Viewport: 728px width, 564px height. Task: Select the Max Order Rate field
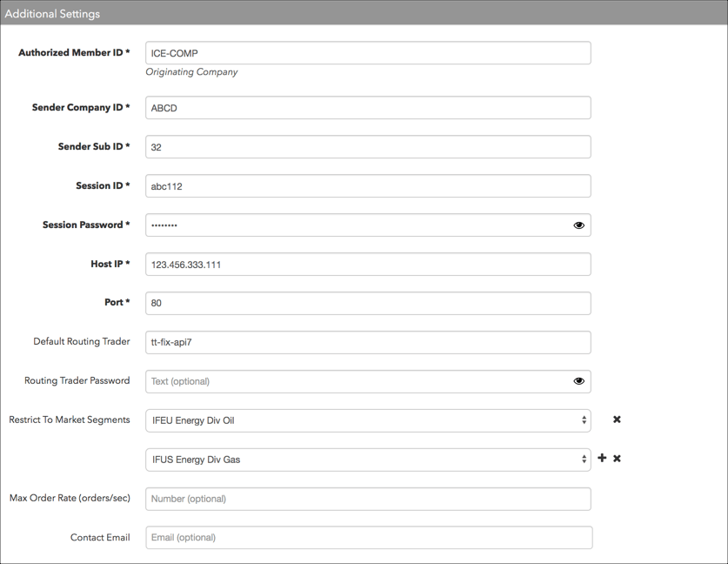(368, 499)
